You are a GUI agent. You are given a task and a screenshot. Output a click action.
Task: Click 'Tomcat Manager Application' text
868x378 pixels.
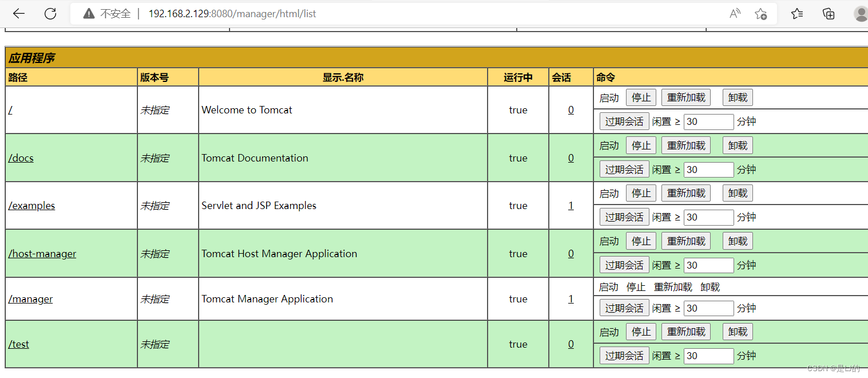pos(267,299)
